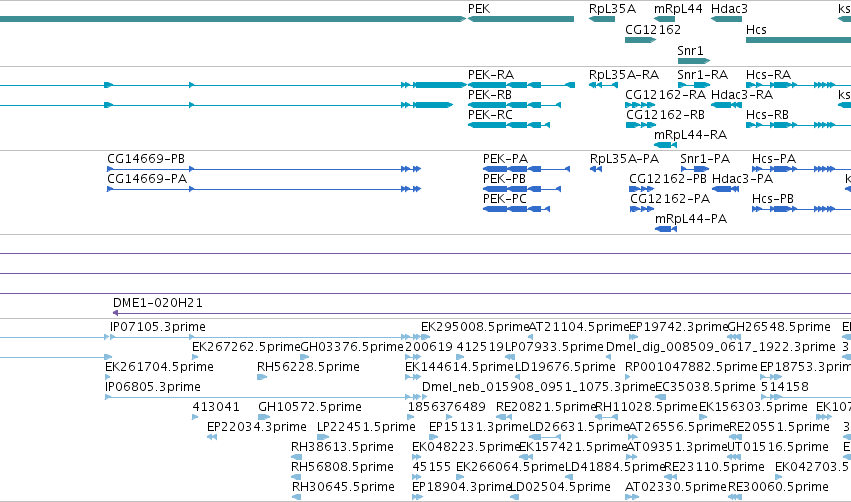Viewport: 851px width, 502px height.
Task: Select the CG12162-RB transcript label
Action: point(665,115)
